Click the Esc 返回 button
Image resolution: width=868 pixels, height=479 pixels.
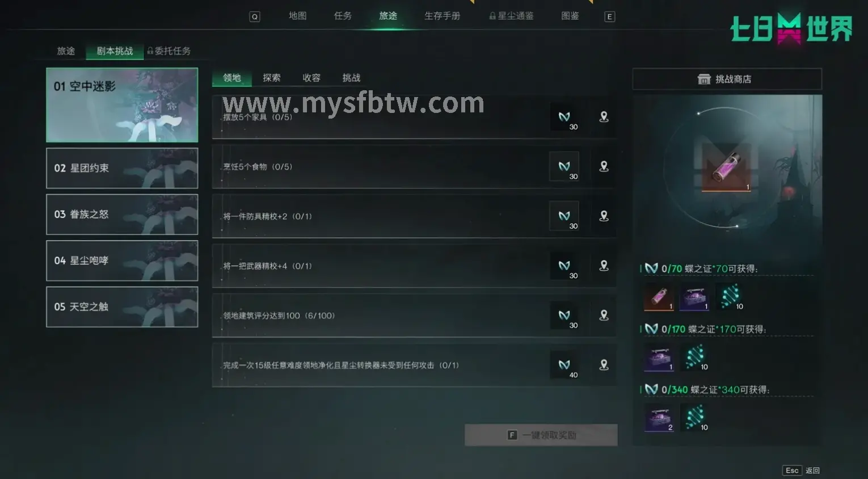tap(802, 470)
